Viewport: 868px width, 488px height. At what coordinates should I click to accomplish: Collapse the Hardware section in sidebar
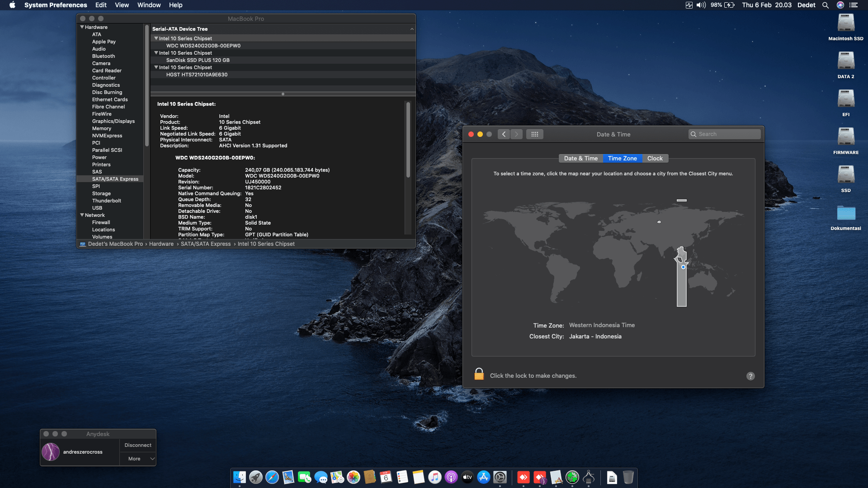pos(82,27)
